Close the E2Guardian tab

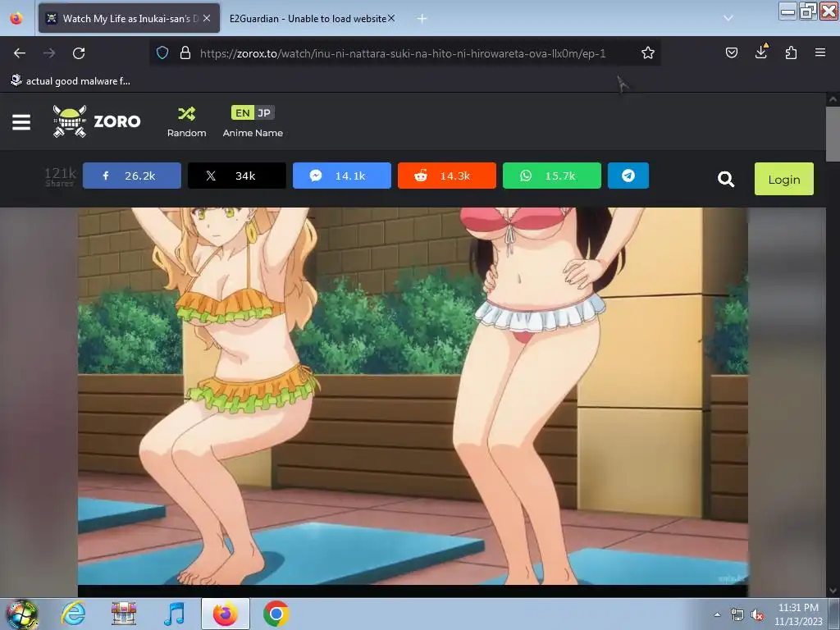(391, 18)
